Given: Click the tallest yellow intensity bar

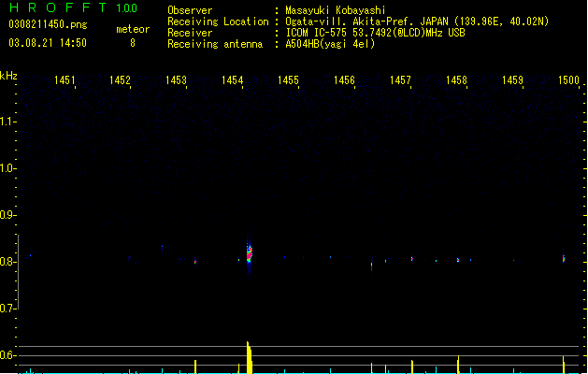Looking at the screenshot, I should (249, 357).
